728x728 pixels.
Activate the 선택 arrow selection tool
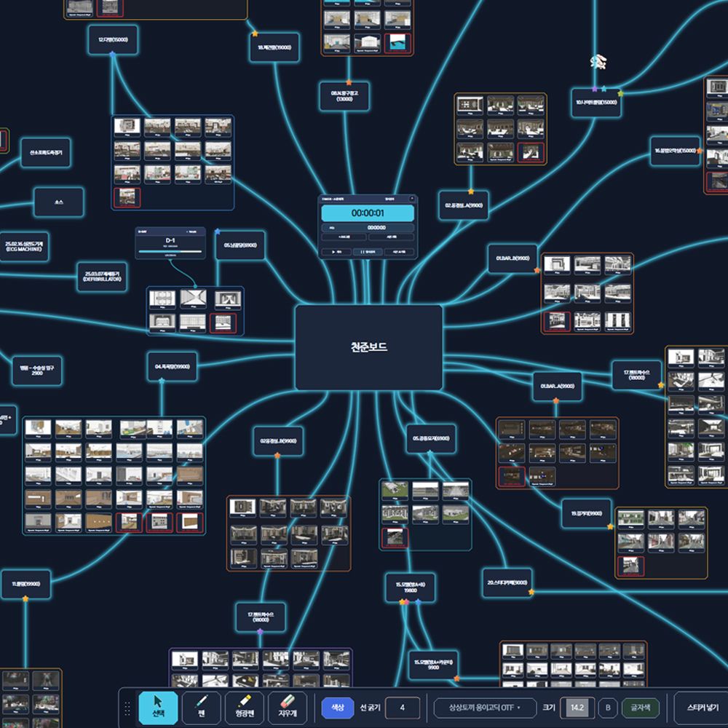point(158,707)
